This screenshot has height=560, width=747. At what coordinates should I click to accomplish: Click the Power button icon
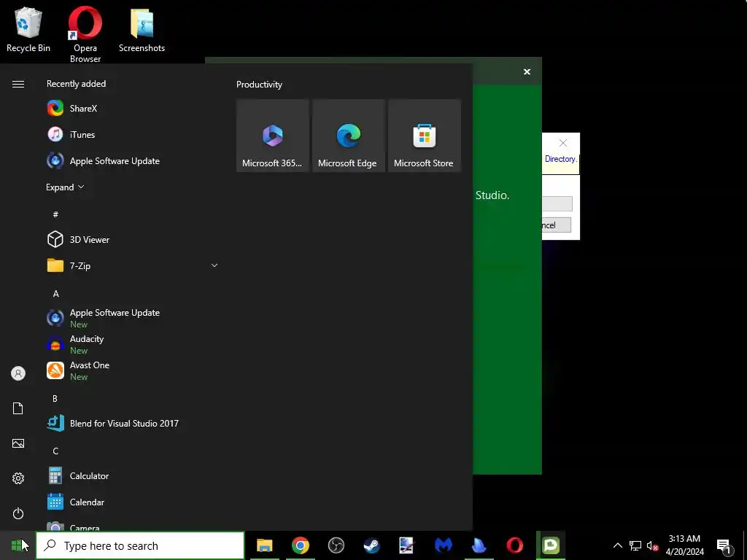pos(18,513)
